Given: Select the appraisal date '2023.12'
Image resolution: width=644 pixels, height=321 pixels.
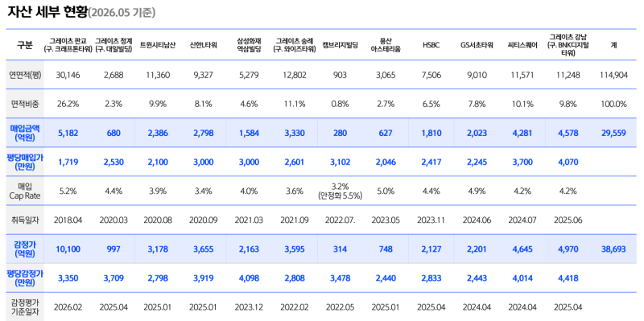Looking at the screenshot, I should point(249,307).
